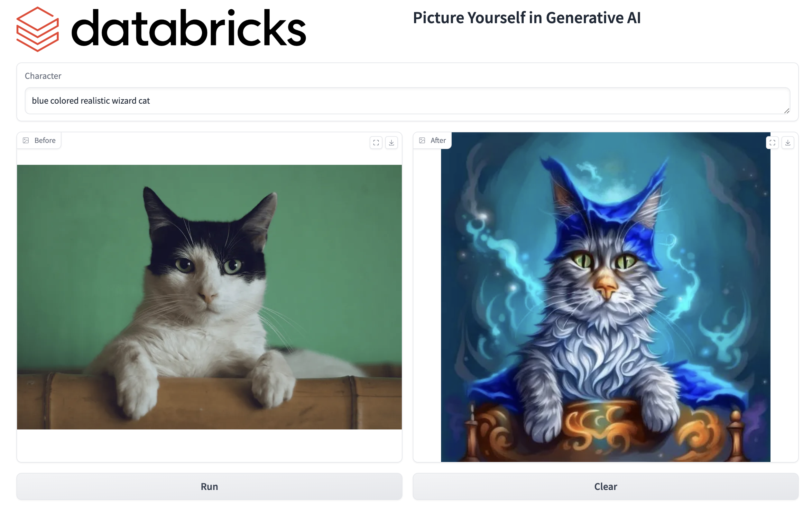The height and width of the screenshot is (508, 812).
Task: View the After image in fullscreen
Action: [x=772, y=143]
